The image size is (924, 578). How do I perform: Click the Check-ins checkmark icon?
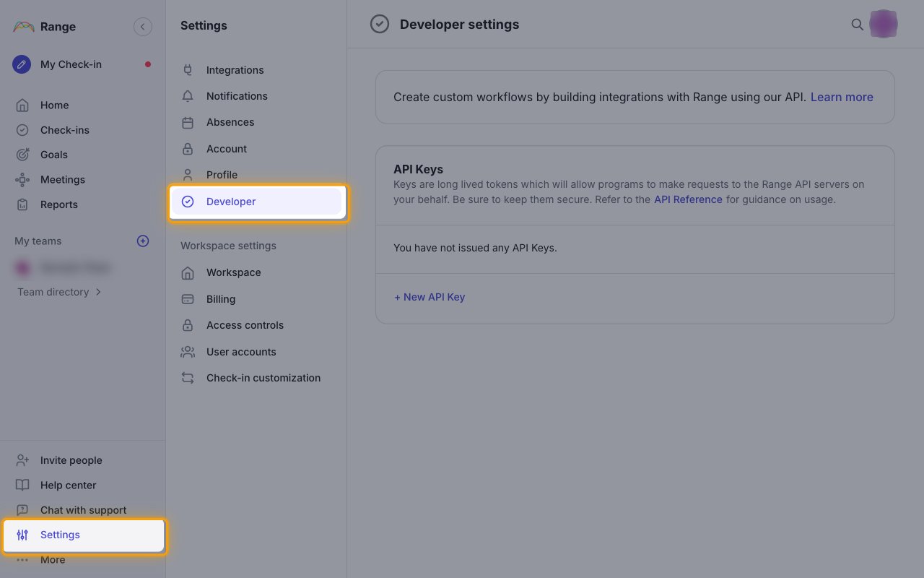tap(22, 130)
